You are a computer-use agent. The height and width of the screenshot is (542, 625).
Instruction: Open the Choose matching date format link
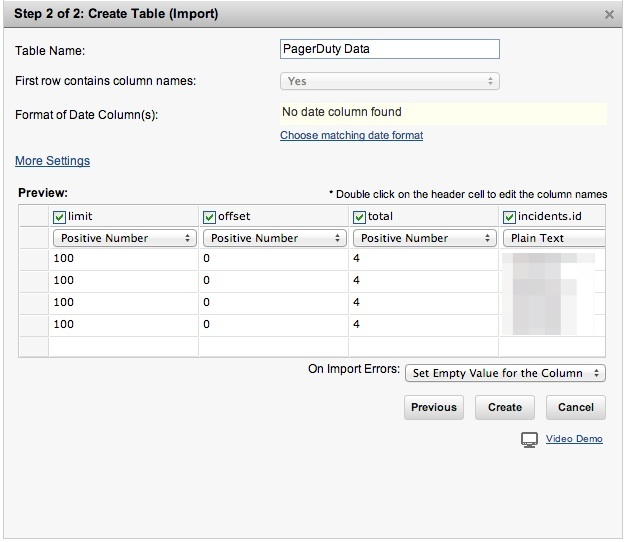coord(351,135)
